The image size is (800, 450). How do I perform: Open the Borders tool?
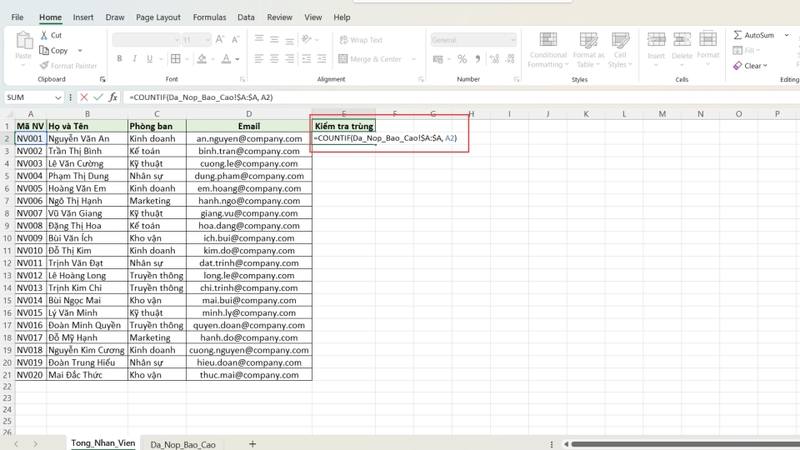click(x=176, y=59)
